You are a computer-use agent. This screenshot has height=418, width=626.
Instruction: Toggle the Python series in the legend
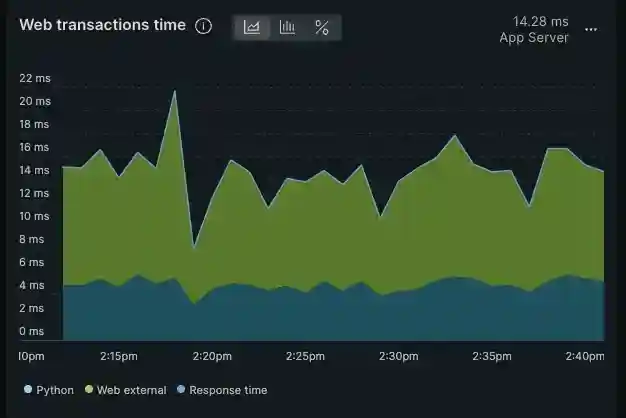tap(49, 390)
